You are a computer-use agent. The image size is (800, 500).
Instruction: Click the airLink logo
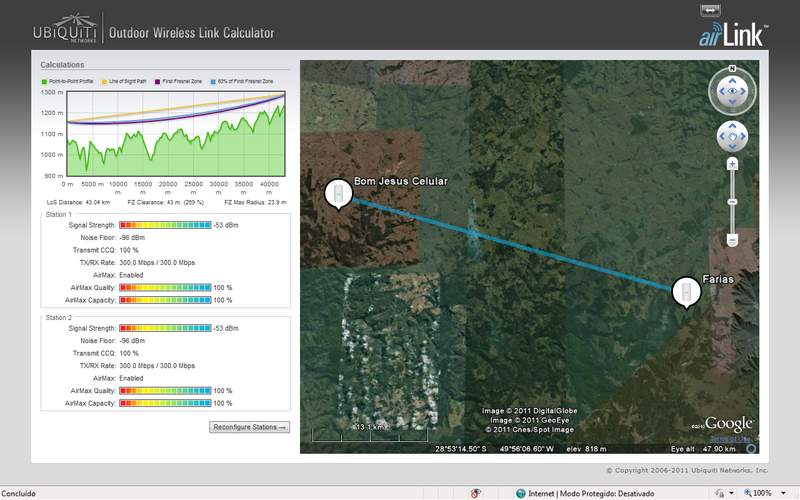(x=733, y=34)
